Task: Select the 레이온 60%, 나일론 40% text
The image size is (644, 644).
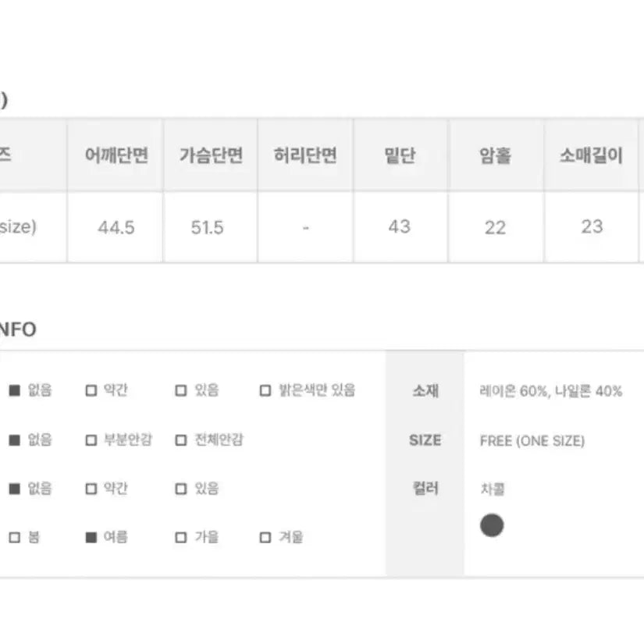Action: point(550,391)
